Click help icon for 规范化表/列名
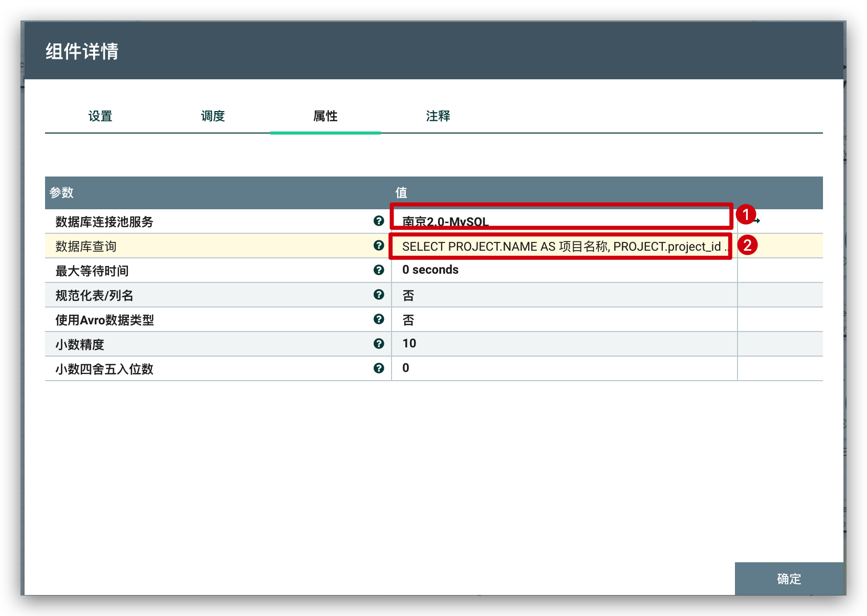Image resolution: width=867 pixels, height=616 pixels. click(x=379, y=294)
